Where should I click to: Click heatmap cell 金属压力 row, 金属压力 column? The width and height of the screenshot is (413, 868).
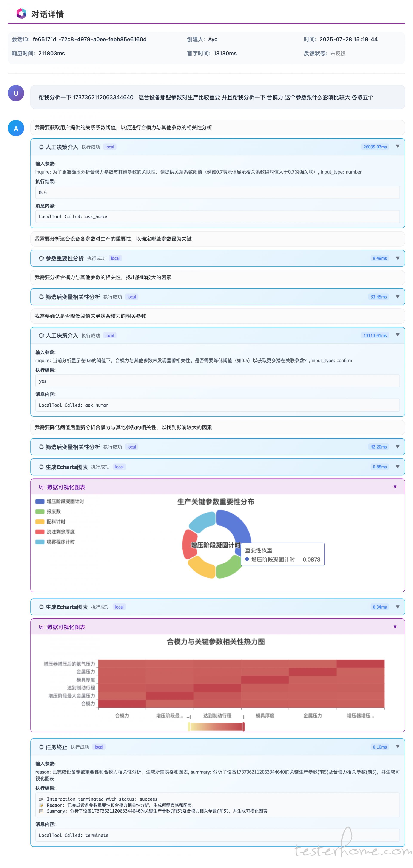(313, 672)
